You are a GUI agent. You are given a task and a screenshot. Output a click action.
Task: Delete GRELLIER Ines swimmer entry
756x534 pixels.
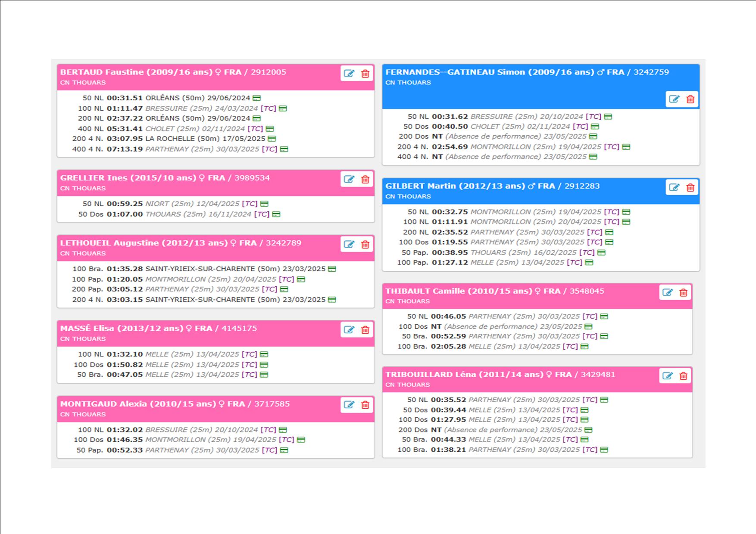365,179
